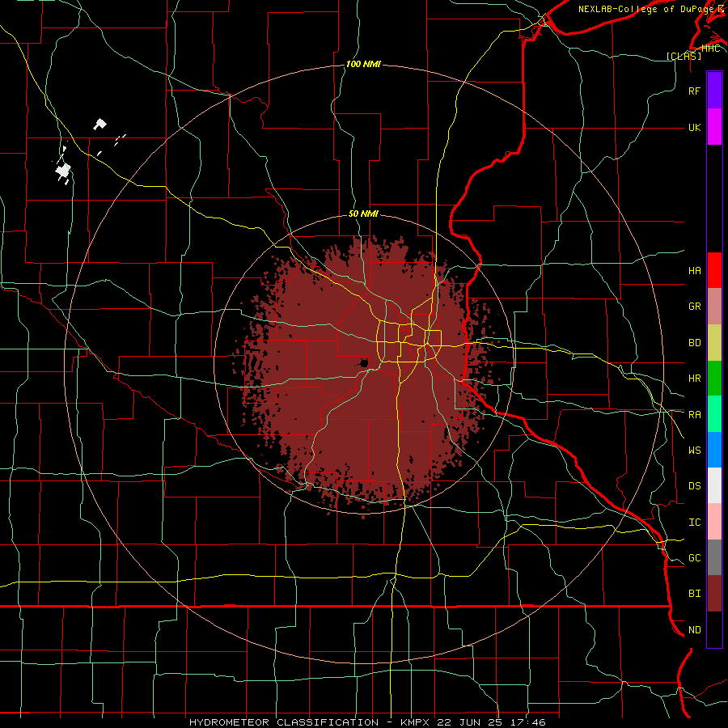The width and height of the screenshot is (728, 728).
Task: Click the "BD" legend label text
Action: 694,343
